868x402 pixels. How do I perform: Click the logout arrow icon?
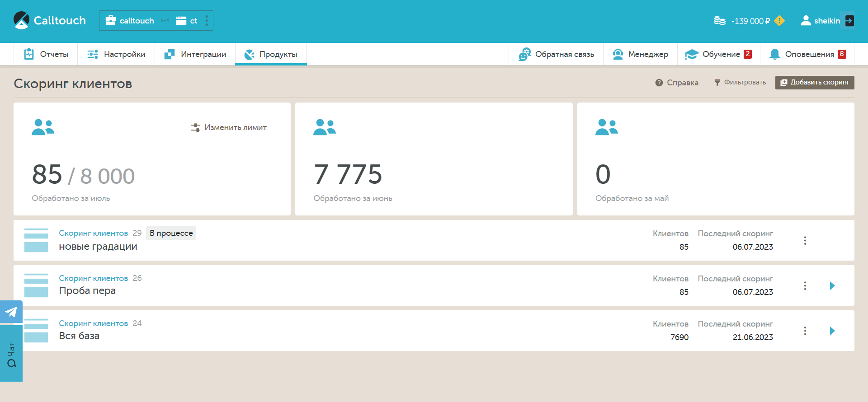tap(849, 21)
